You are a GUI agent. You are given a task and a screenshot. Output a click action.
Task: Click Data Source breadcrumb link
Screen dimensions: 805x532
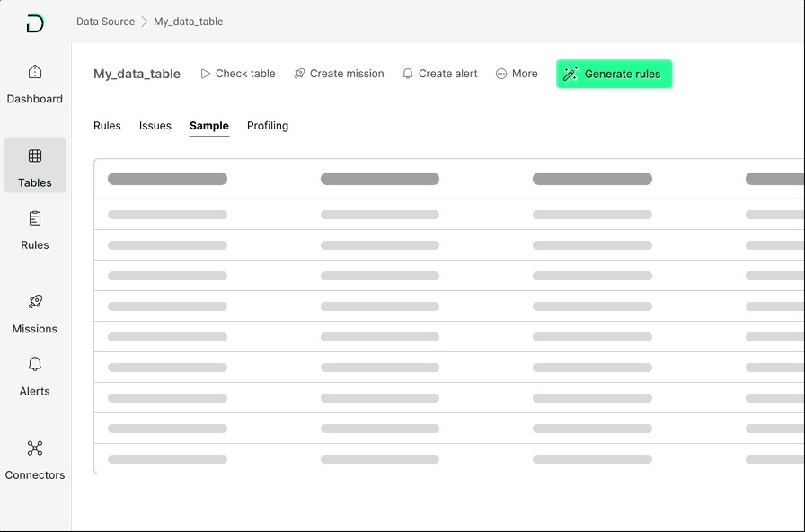click(106, 22)
